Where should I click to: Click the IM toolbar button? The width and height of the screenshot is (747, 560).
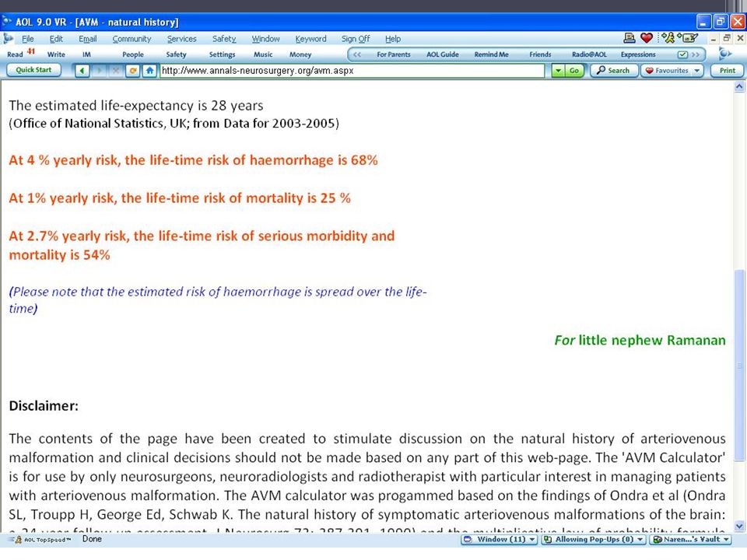click(x=86, y=54)
